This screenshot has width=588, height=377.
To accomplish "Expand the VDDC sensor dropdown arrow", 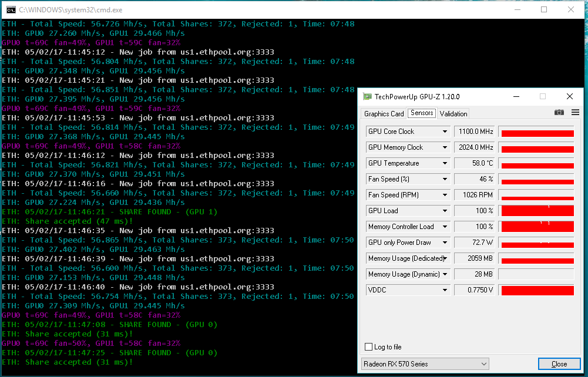I will pos(445,290).
